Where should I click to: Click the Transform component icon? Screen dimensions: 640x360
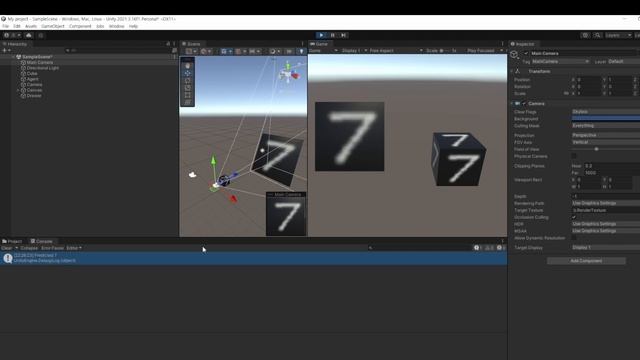(518, 71)
